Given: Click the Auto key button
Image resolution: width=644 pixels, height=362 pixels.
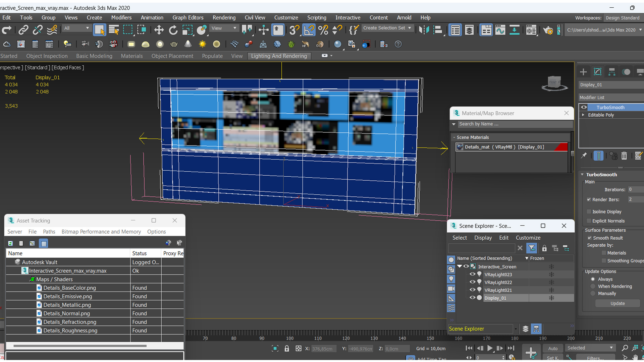Looking at the screenshot, I should click(x=553, y=349).
